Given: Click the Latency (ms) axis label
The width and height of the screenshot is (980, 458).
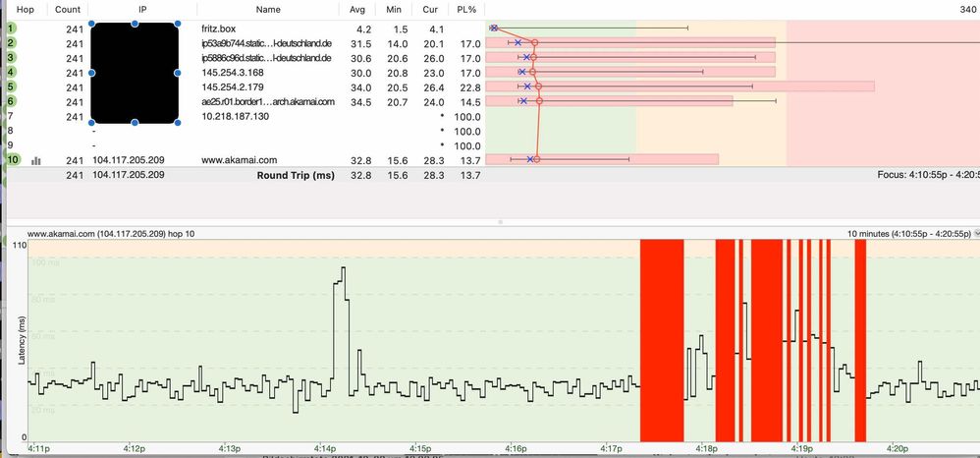Looking at the screenshot, I should click(x=21, y=341).
